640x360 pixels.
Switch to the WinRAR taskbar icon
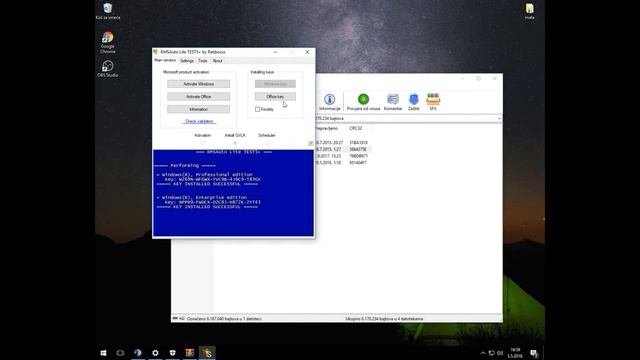(x=189, y=353)
